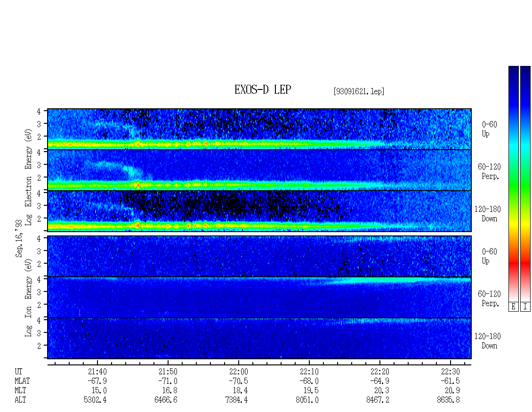Click the Log Ion Energy (eV) axis label
This screenshot has width=532, height=412.
point(29,298)
